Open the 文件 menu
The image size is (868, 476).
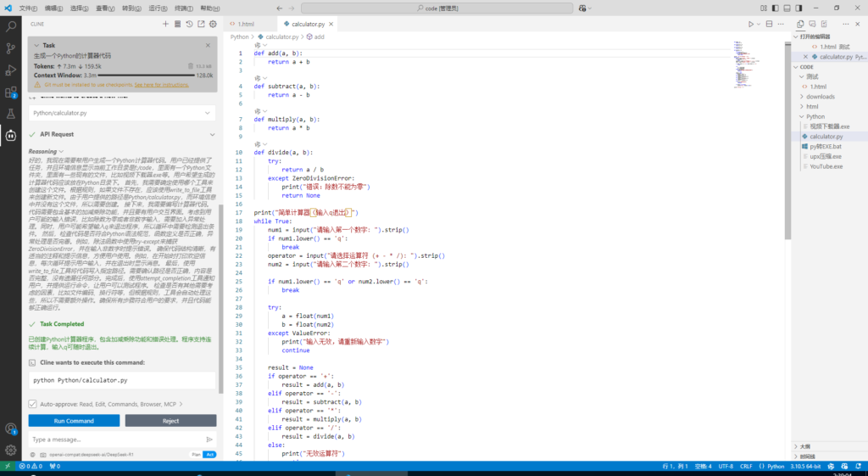coord(28,8)
